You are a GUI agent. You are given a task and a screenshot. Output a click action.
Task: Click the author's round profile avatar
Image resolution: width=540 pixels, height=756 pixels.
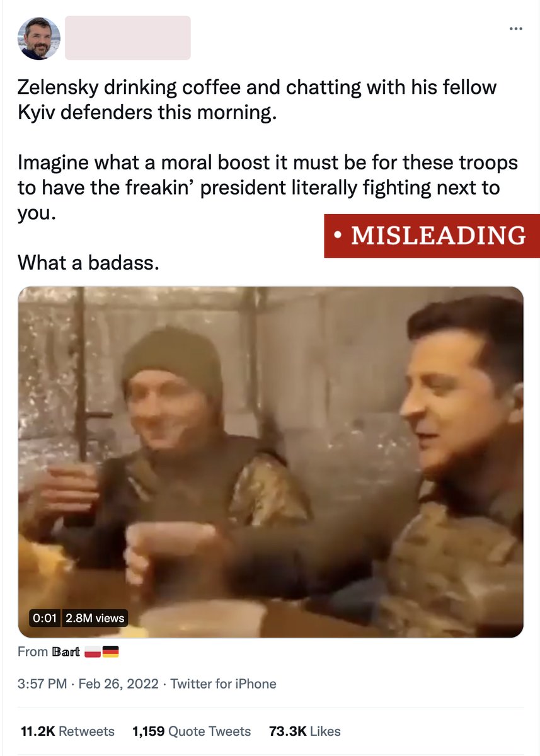coord(39,38)
